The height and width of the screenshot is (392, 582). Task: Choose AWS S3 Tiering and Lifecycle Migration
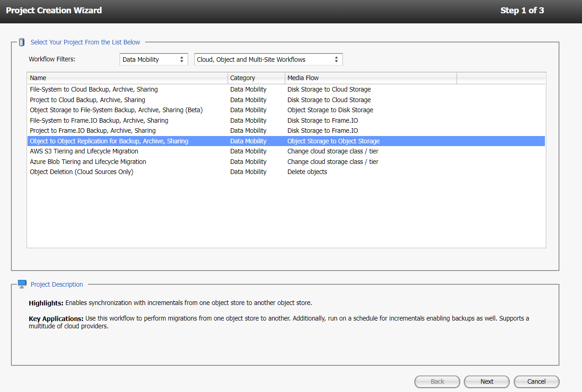84,151
